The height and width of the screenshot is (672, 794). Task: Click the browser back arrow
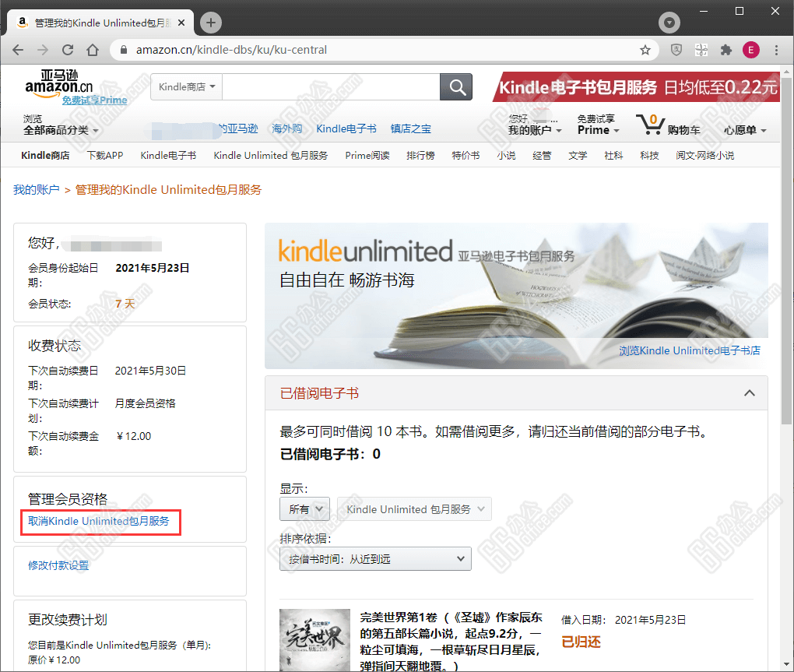[x=18, y=50]
